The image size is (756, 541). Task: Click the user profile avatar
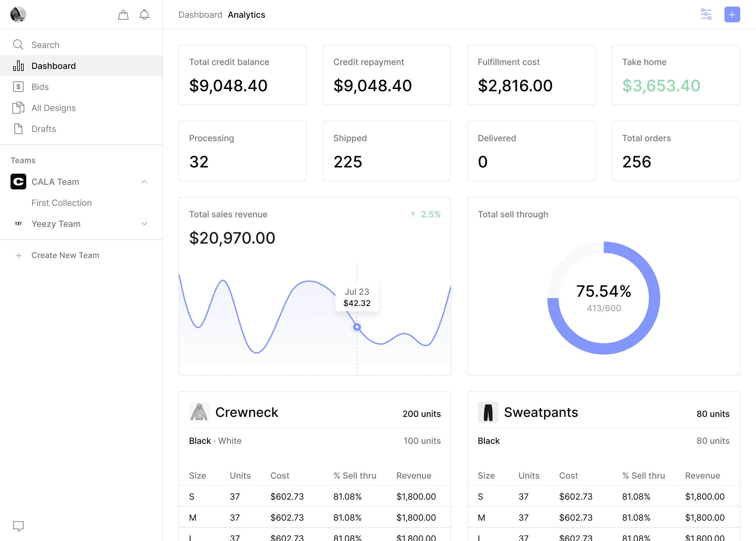[18, 15]
